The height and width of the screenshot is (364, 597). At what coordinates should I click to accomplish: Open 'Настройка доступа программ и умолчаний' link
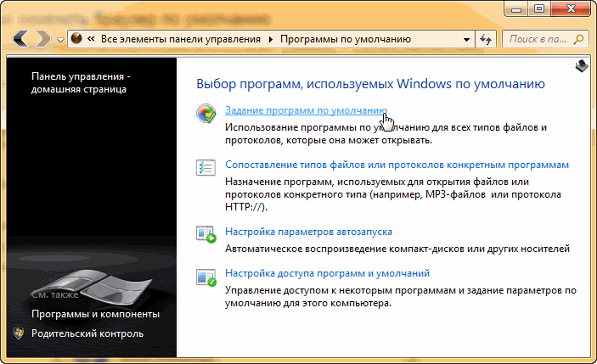coord(327,273)
